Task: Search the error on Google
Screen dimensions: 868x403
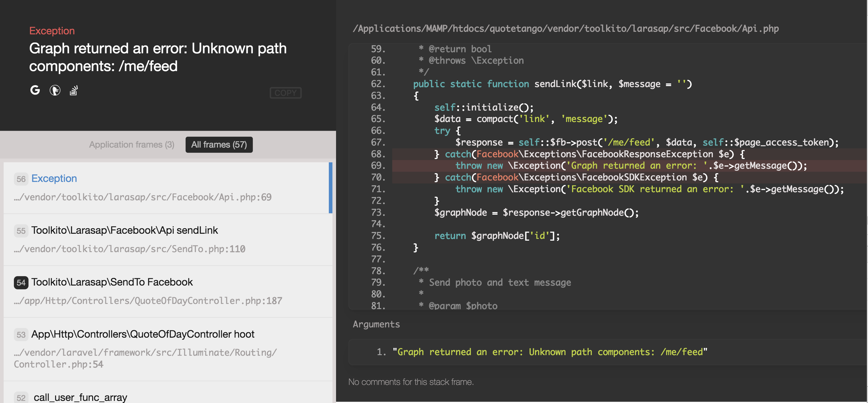Action: pyautogui.click(x=35, y=90)
